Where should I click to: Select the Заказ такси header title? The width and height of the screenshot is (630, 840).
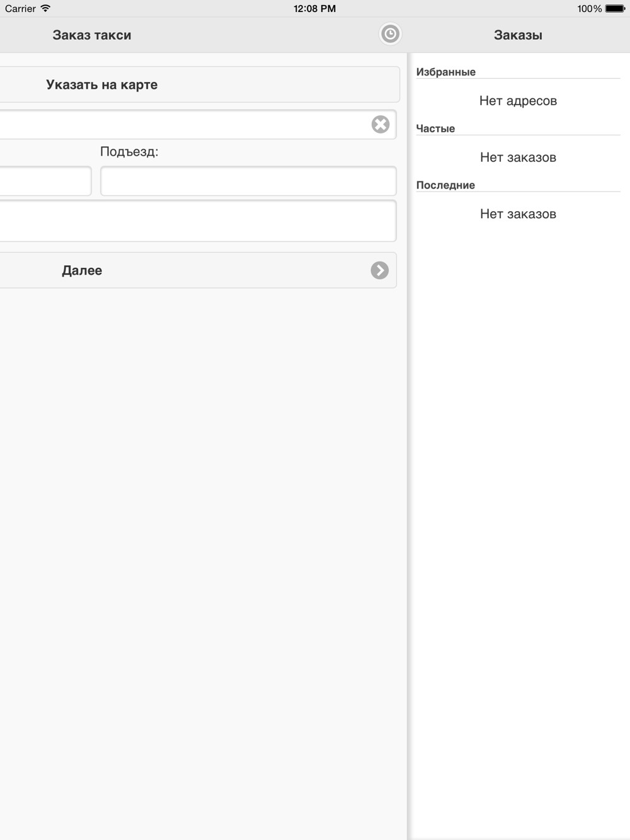pos(92,35)
